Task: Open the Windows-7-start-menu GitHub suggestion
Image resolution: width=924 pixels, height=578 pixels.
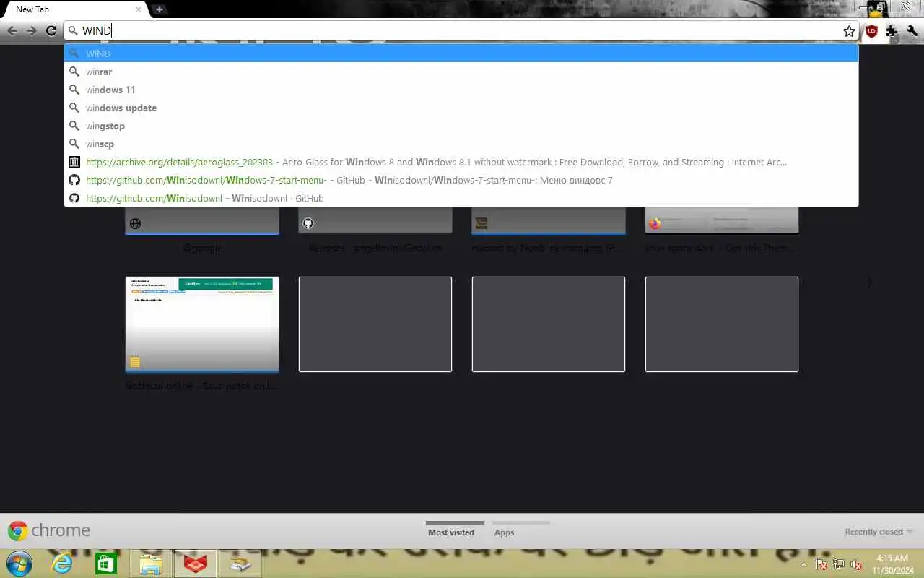Action: pos(461,180)
